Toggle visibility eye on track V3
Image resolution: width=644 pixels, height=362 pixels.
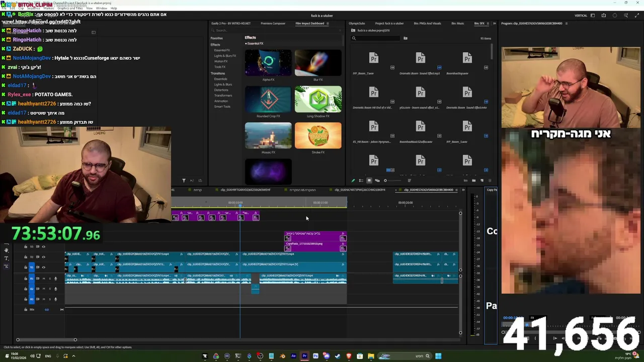coord(44,246)
